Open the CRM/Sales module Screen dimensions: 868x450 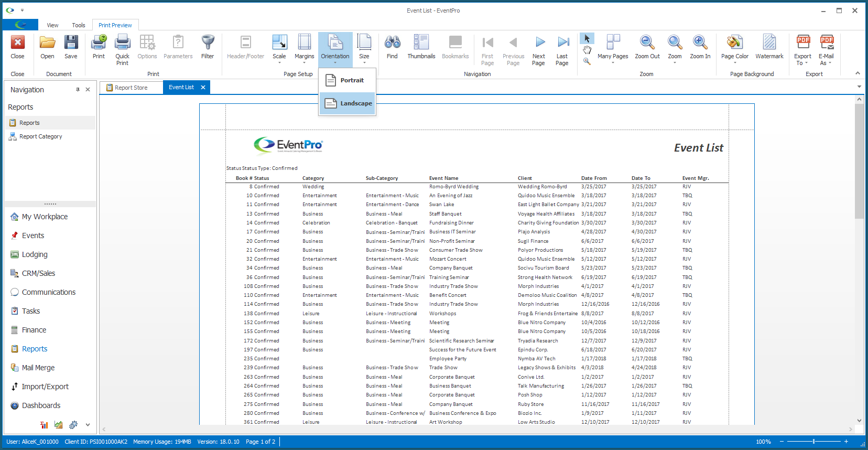[x=38, y=273]
